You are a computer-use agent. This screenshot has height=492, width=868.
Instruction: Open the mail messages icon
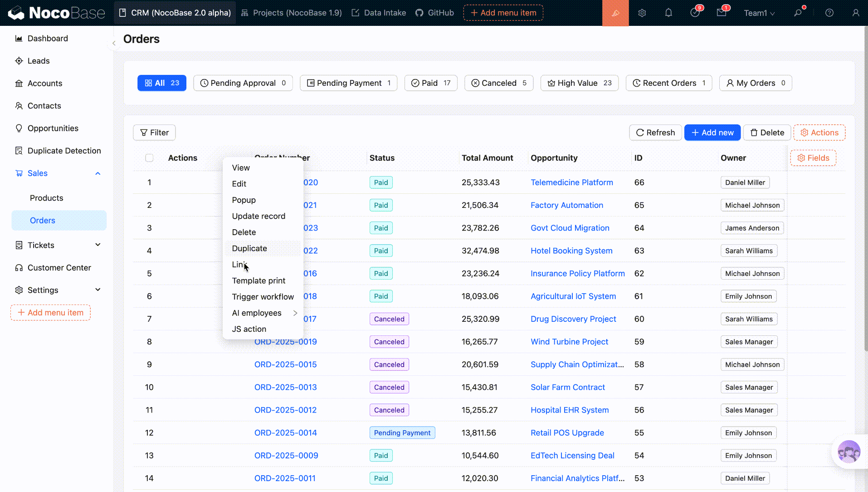tap(721, 13)
